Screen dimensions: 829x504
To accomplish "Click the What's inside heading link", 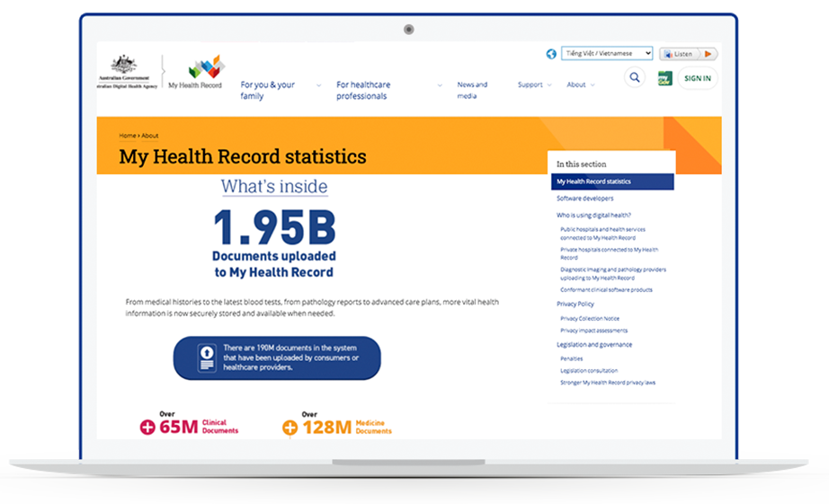I will (x=274, y=187).
